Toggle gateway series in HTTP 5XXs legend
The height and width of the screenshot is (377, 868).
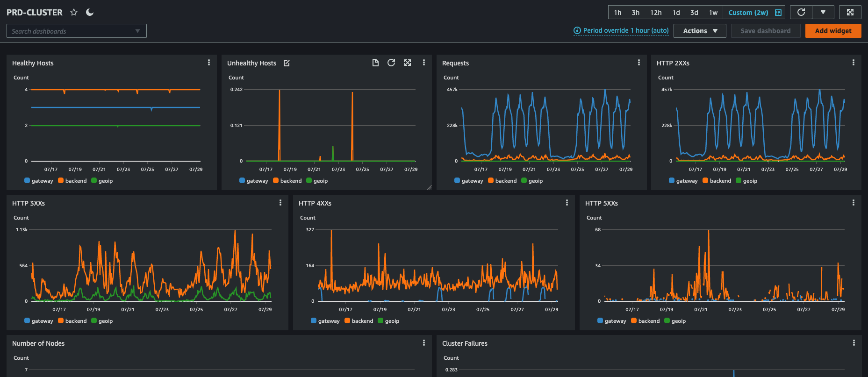[x=612, y=321]
